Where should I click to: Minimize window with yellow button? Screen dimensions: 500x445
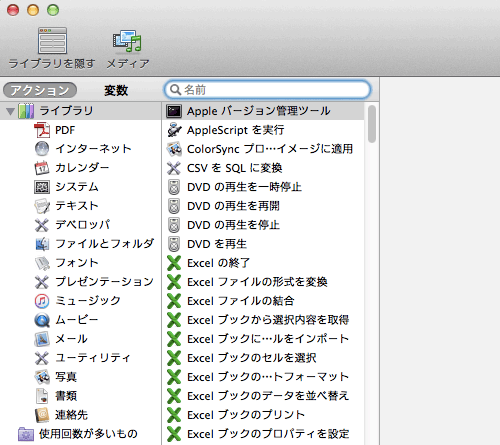click(33, 10)
